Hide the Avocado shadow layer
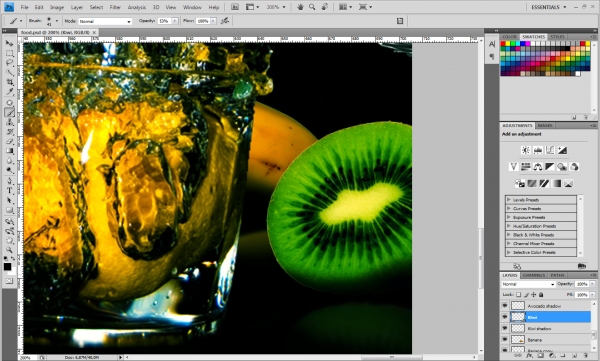The height and width of the screenshot is (361, 600). point(505,305)
